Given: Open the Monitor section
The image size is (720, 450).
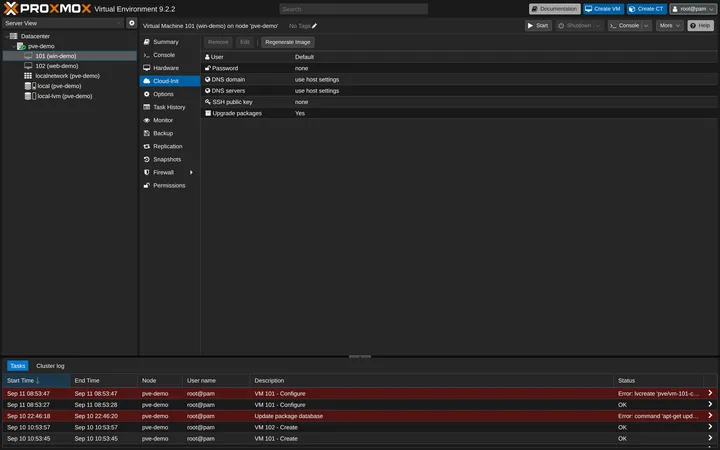Looking at the screenshot, I should coord(170,120).
